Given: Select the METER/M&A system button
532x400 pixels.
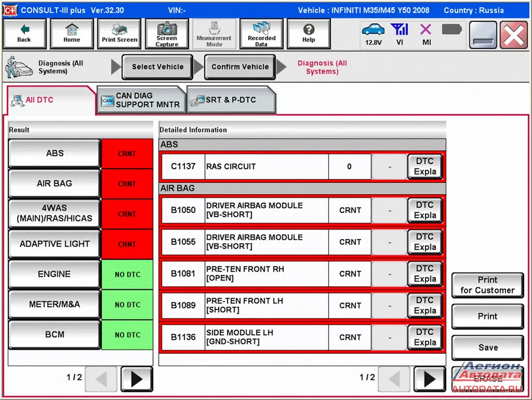Looking at the screenshot, I should [54, 304].
